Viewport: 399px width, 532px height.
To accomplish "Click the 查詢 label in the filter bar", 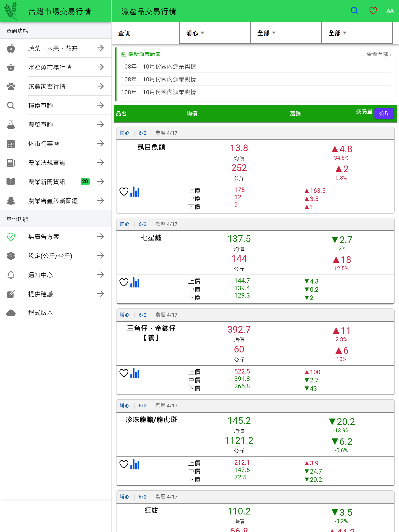I will 124,33.
